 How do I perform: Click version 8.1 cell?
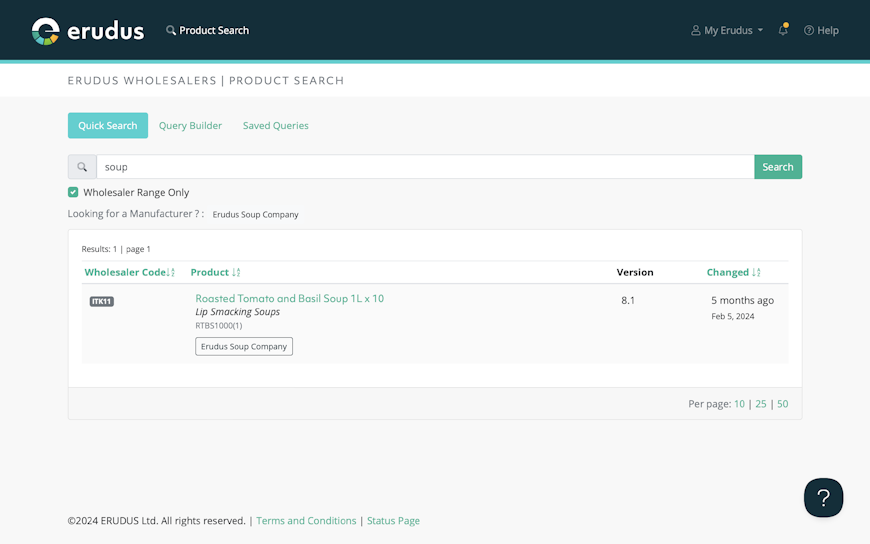628,300
